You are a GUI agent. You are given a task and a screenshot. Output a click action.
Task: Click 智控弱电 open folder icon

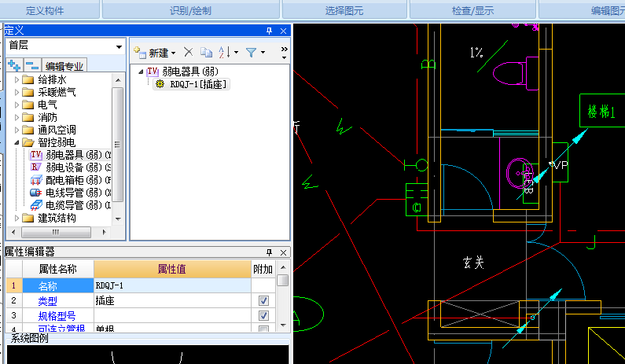(x=28, y=142)
